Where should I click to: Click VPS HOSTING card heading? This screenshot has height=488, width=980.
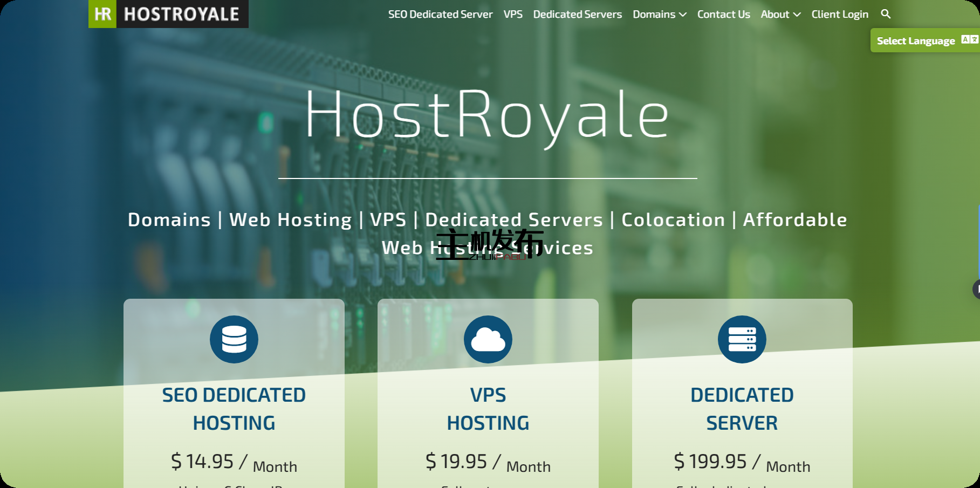[488, 409]
